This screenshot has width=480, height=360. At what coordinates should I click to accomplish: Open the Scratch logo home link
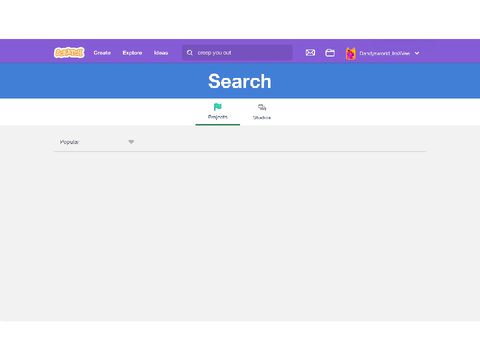[69, 53]
